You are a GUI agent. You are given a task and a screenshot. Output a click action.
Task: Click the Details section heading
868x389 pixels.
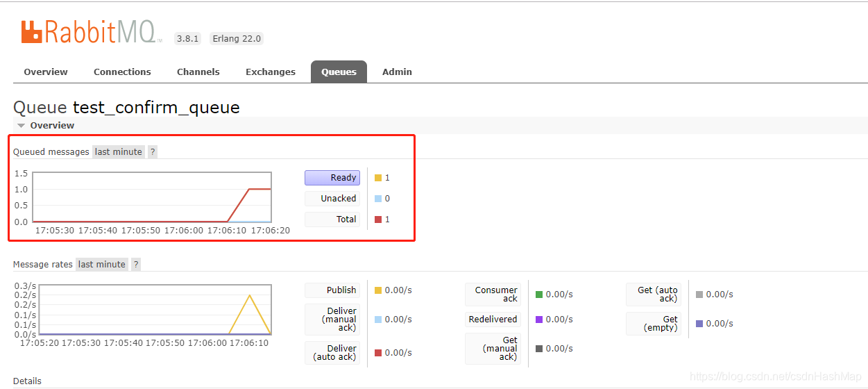click(x=27, y=381)
